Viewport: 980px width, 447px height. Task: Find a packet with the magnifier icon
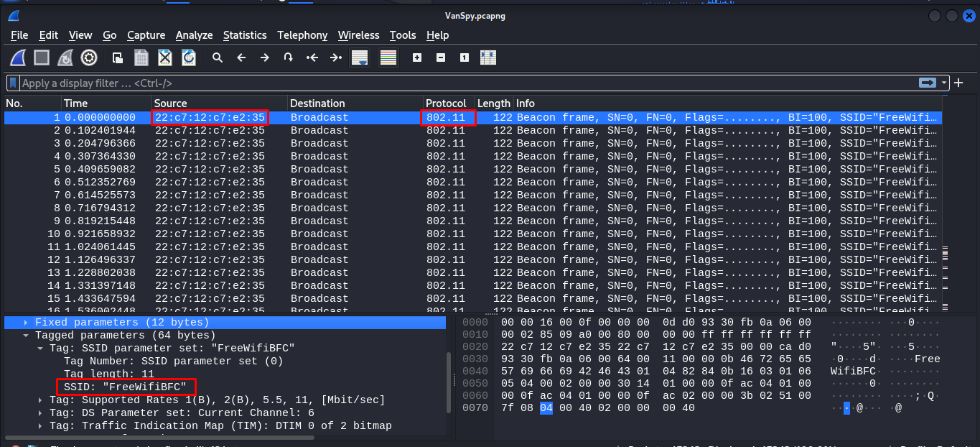[x=218, y=57]
